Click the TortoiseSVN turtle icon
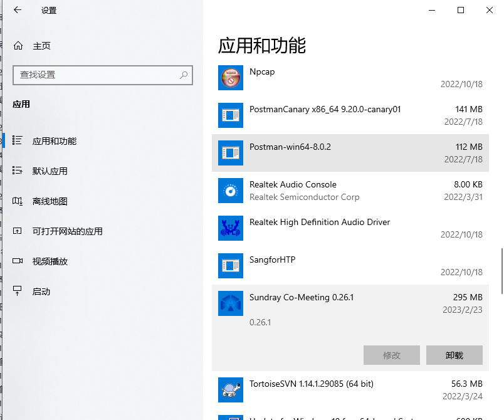 [x=230, y=389]
